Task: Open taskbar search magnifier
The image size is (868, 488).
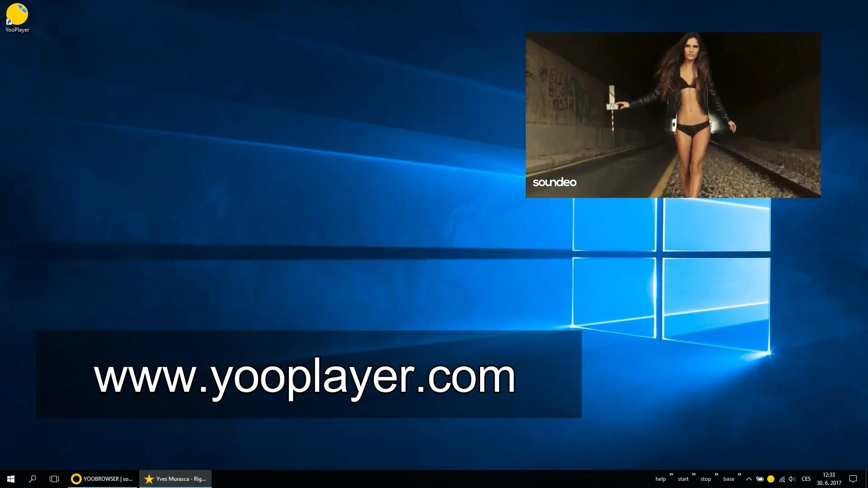Action: 33,479
